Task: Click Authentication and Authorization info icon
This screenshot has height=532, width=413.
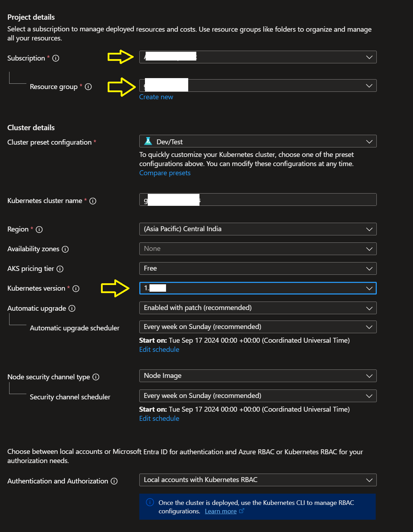Action: coord(114,481)
